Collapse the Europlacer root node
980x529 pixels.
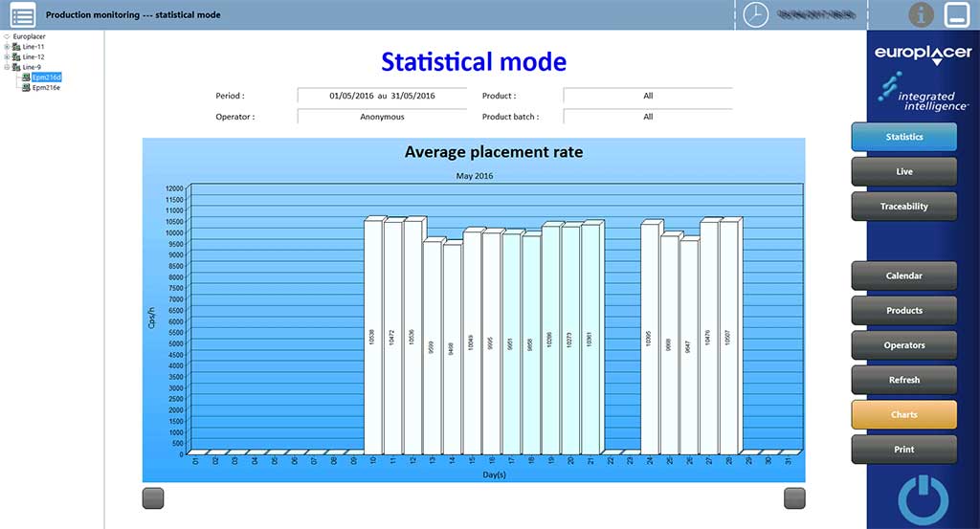(x=7, y=36)
